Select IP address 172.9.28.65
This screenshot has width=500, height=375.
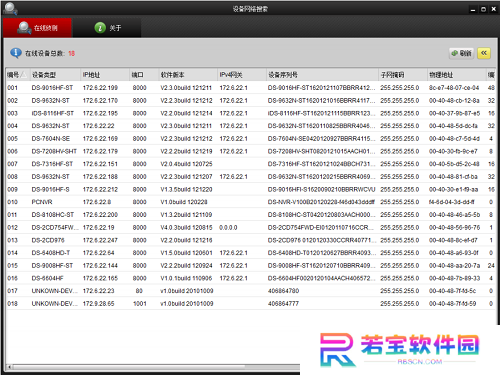98,303
